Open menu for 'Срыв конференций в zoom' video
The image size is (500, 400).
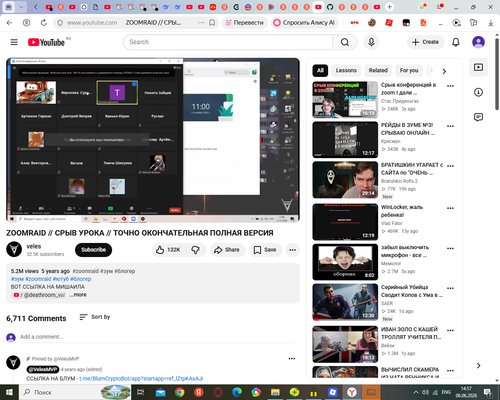450,86
